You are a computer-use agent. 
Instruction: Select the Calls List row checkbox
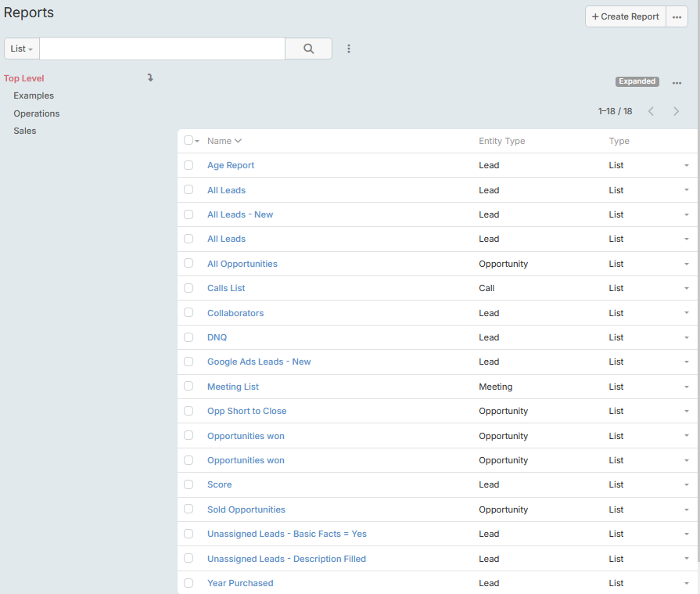pos(188,288)
